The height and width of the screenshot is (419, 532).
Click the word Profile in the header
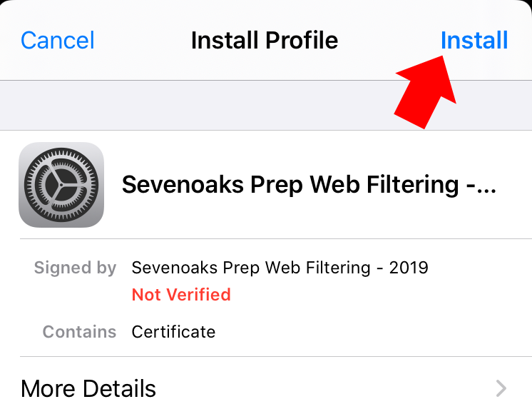(x=302, y=41)
